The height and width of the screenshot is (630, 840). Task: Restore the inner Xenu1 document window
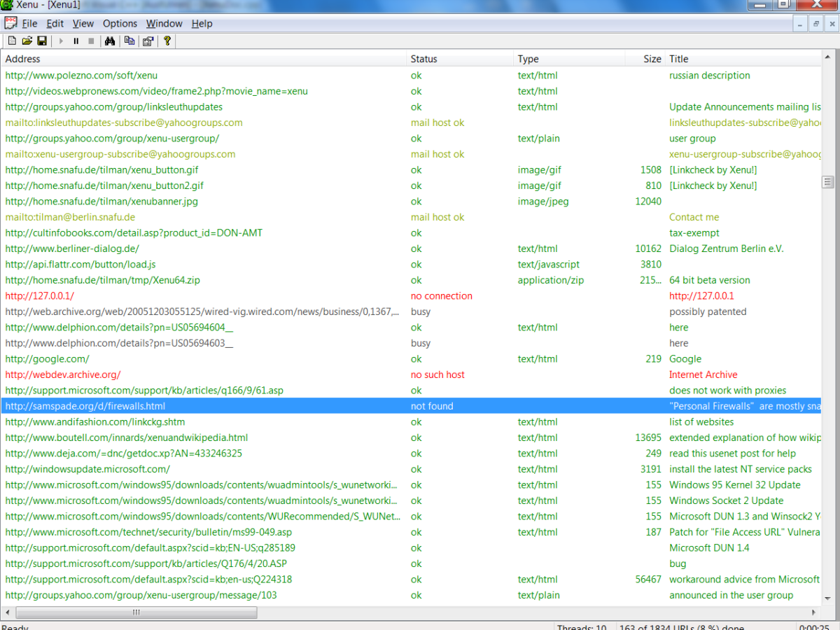point(815,24)
